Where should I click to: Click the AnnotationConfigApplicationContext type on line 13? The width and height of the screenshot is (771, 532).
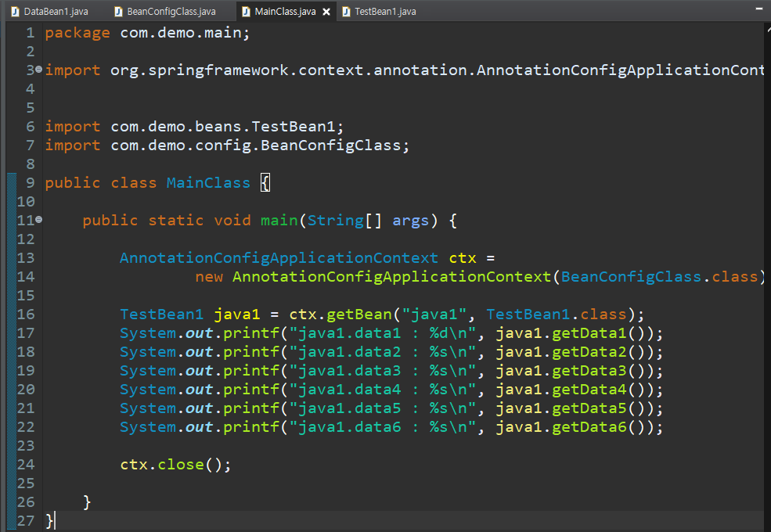tap(279, 258)
